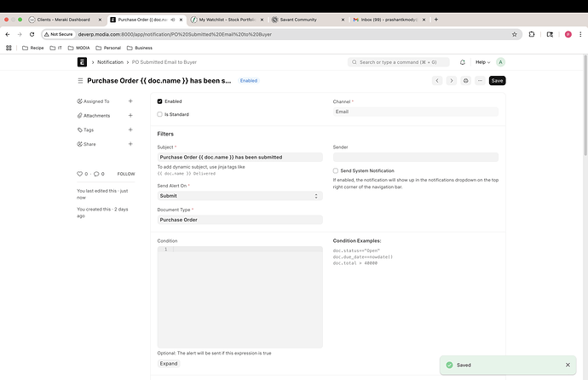Open the three-dots more actions menu
The width and height of the screenshot is (588, 380).
tap(480, 81)
